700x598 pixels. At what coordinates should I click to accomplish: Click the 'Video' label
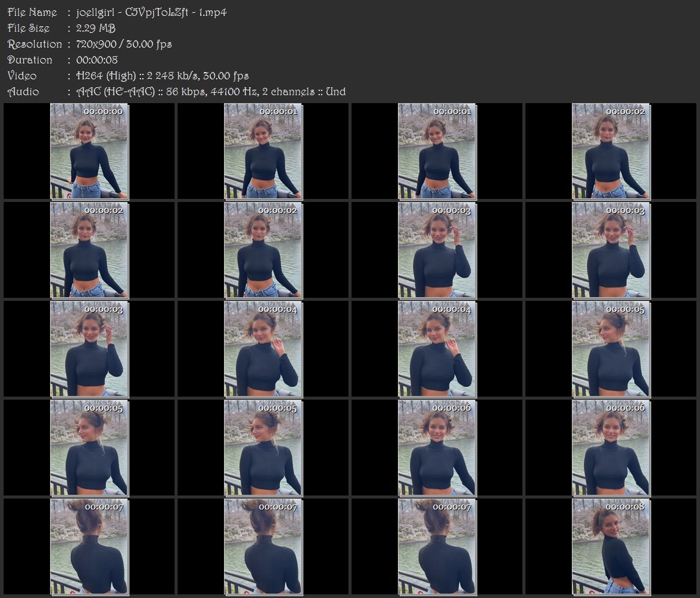[22, 76]
